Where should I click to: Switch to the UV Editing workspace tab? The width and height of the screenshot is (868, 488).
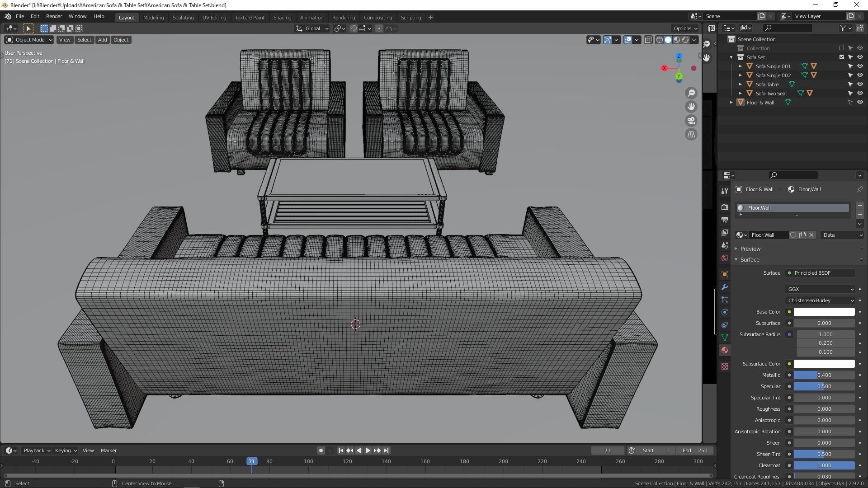(214, 18)
